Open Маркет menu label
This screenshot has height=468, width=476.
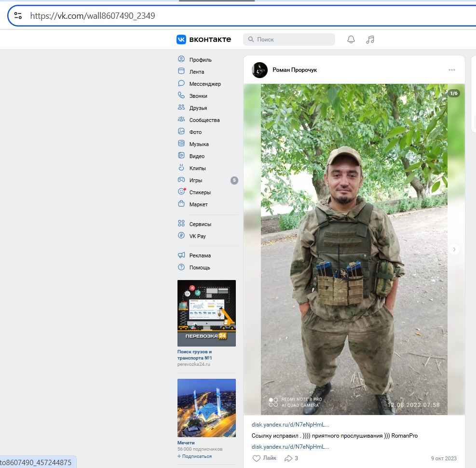pyautogui.click(x=199, y=204)
